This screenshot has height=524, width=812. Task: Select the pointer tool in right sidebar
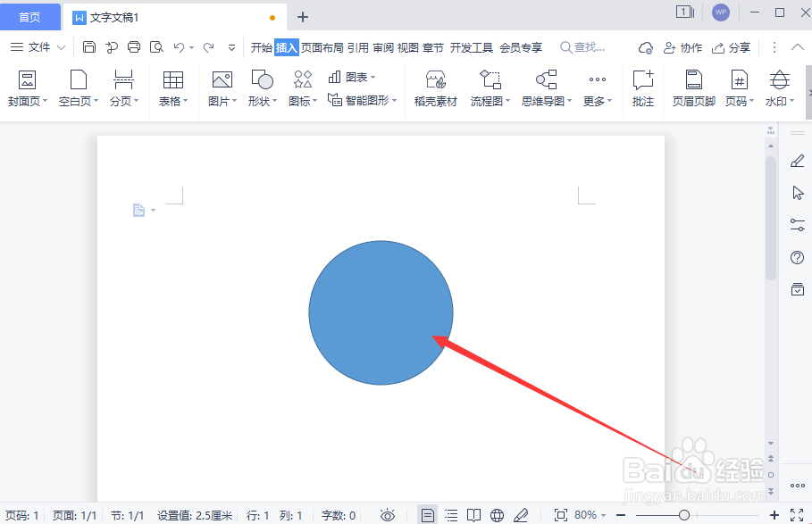click(x=798, y=193)
